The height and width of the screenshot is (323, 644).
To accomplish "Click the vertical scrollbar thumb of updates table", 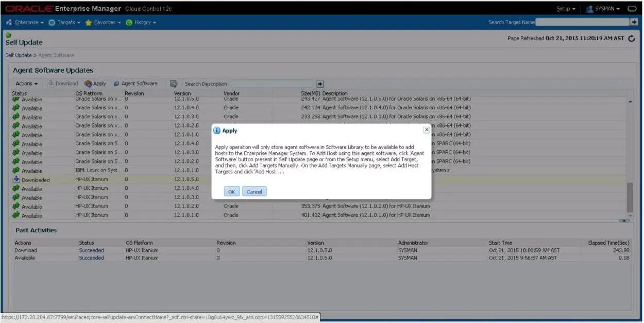I will (630, 197).
